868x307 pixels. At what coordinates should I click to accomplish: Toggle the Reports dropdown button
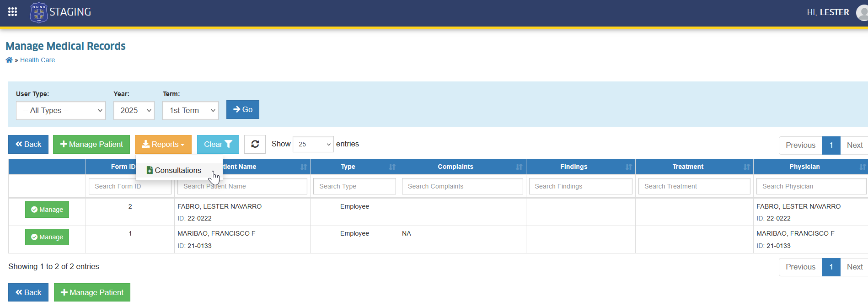(x=163, y=144)
